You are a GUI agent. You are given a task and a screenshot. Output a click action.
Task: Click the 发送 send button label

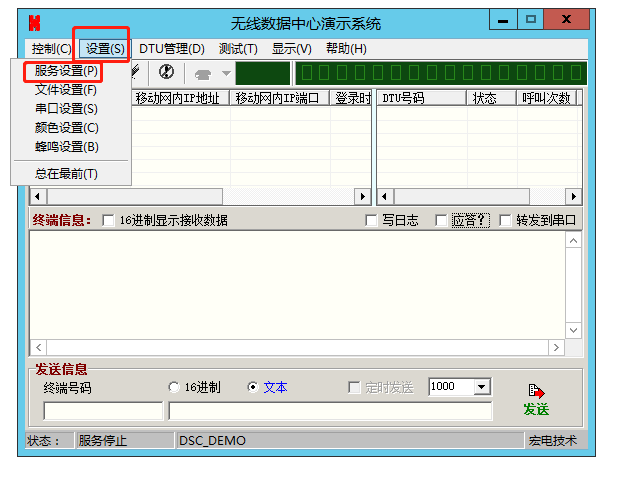(536, 409)
